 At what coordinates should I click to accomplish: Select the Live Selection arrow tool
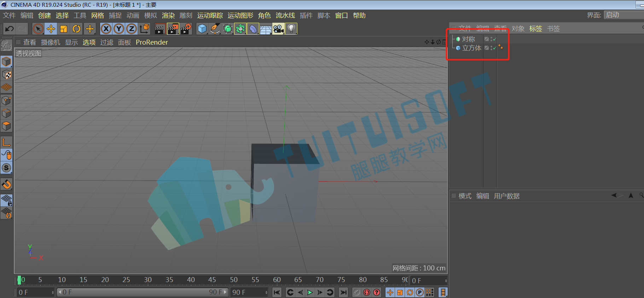pos(38,29)
